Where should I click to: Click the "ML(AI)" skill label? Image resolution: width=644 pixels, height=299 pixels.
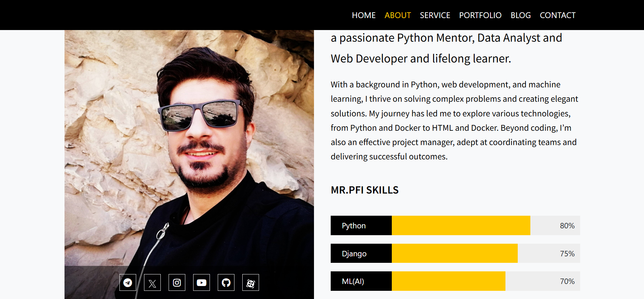click(x=353, y=281)
